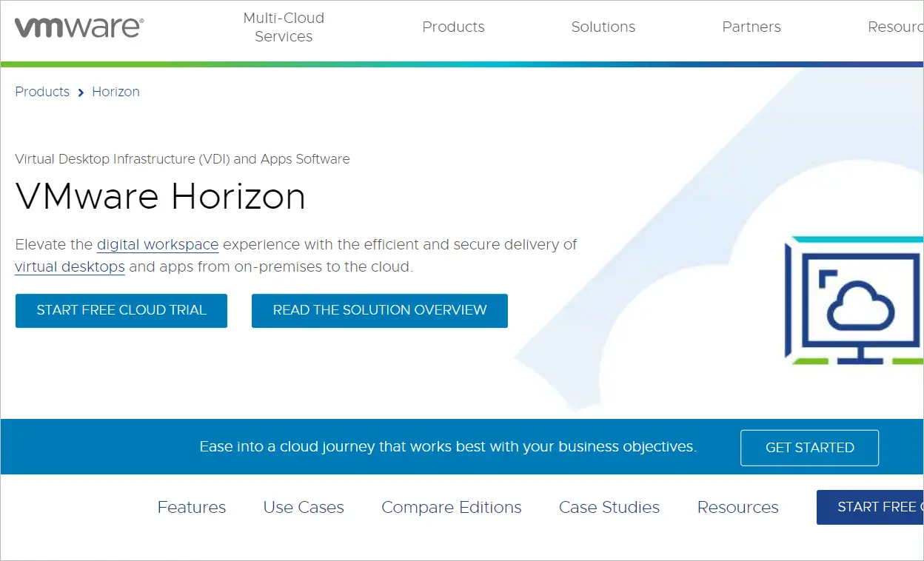The width and height of the screenshot is (924, 561).
Task: Open the Multi-Cloud Services menu
Action: (284, 27)
